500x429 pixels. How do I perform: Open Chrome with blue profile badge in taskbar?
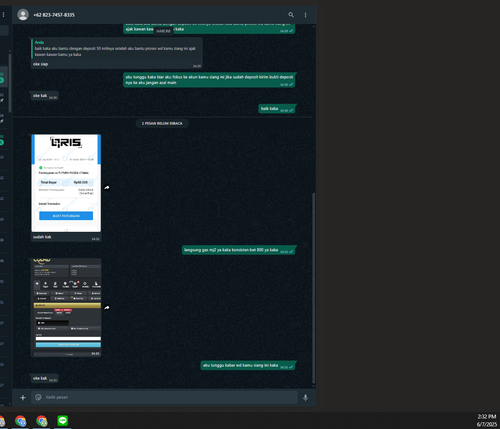pos(21,421)
